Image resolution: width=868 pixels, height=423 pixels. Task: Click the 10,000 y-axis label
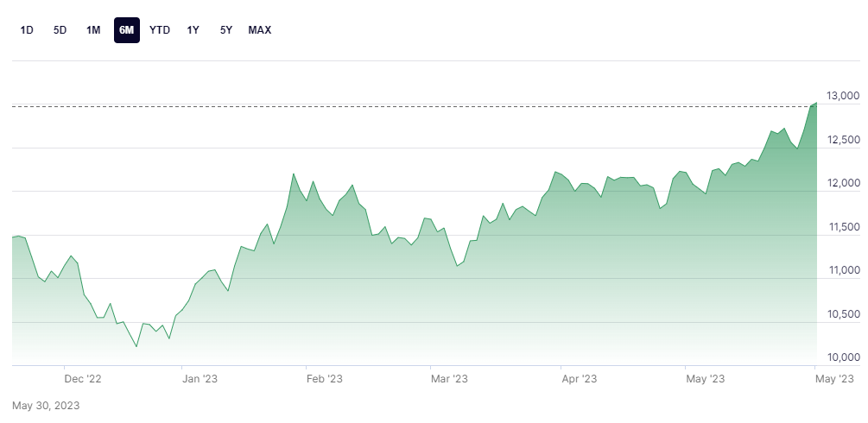coord(843,357)
